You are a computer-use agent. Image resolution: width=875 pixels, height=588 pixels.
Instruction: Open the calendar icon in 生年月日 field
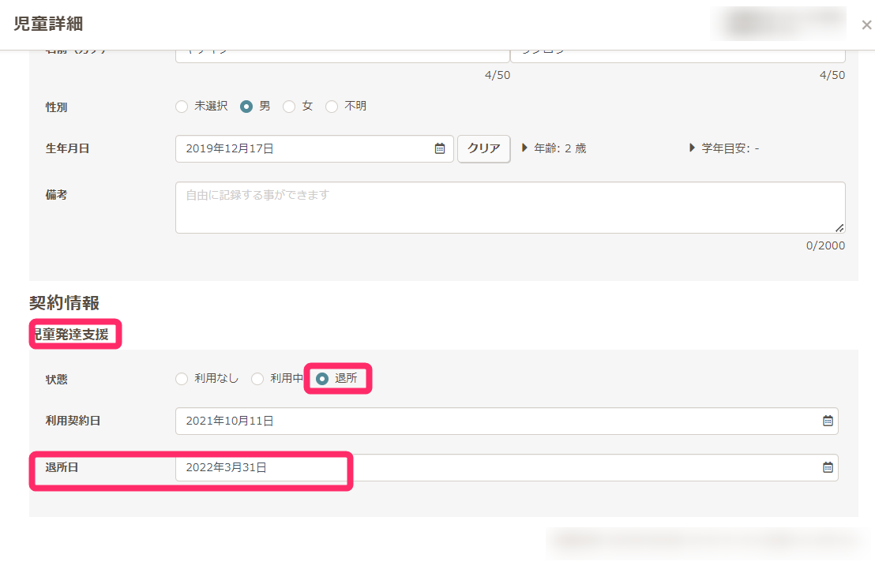[x=440, y=148]
